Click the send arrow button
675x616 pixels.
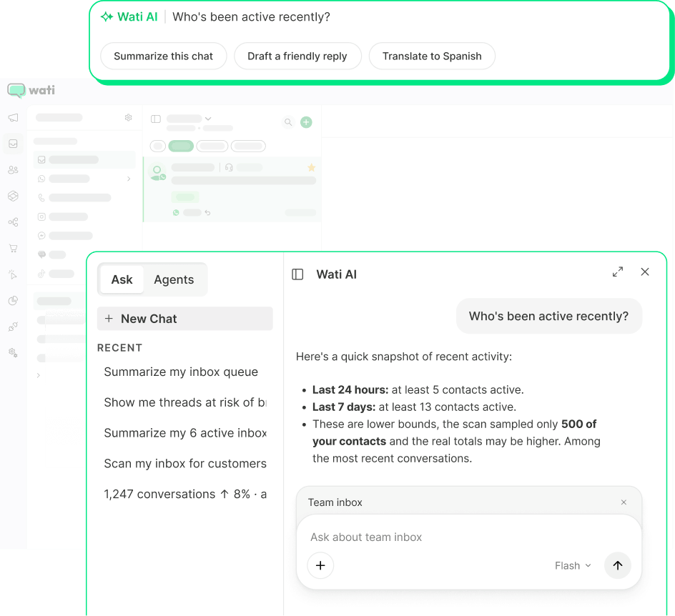pos(618,565)
